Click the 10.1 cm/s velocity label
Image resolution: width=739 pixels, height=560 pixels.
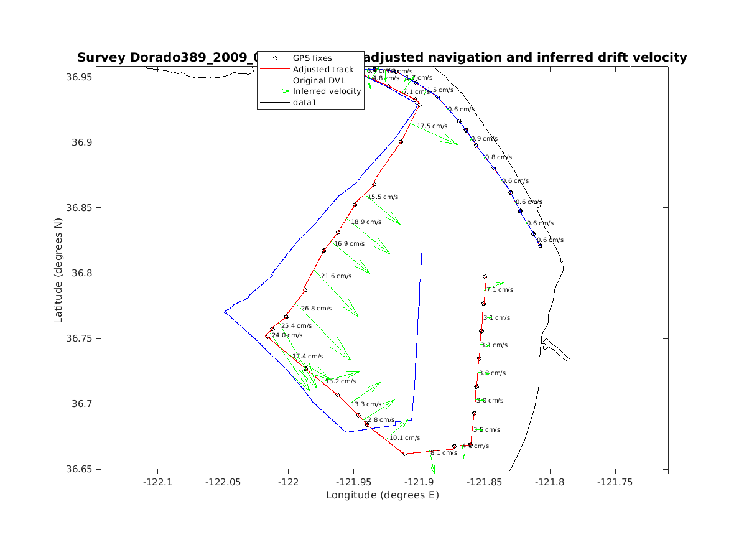pos(404,438)
